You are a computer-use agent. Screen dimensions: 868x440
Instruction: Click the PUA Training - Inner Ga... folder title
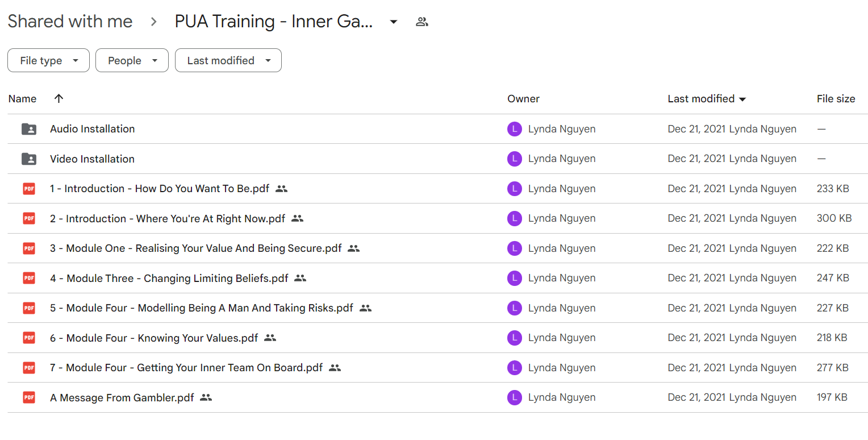click(x=274, y=22)
